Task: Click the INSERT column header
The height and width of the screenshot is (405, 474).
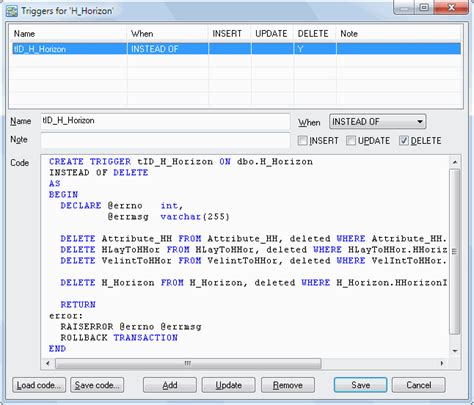Action: click(x=230, y=34)
